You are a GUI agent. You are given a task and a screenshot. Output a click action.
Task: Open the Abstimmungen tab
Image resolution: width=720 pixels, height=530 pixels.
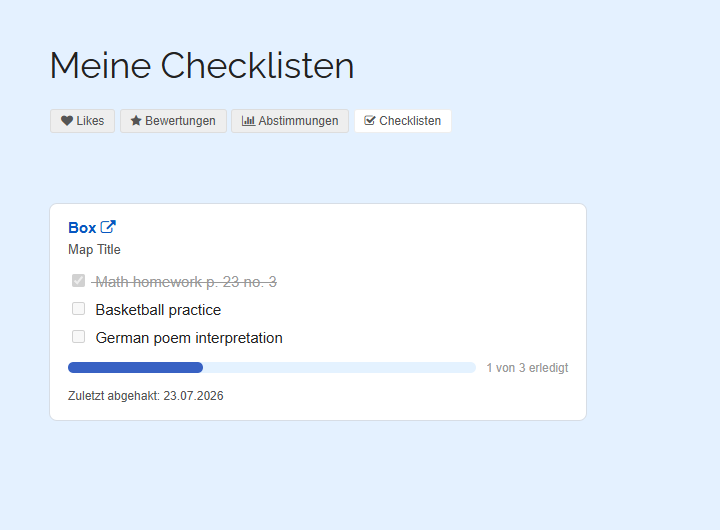coord(290,121)
